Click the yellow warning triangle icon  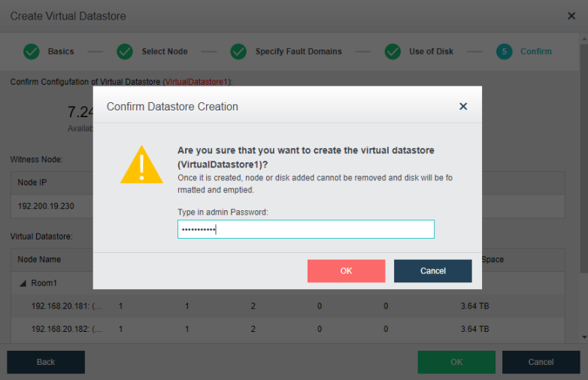point(141,165)
